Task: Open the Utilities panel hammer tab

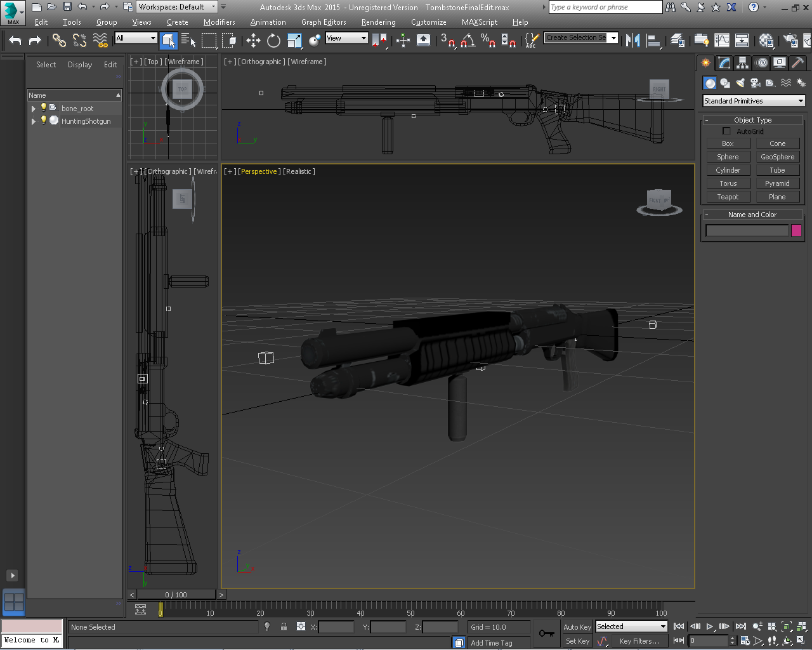Action: click(x=798, y=63)
